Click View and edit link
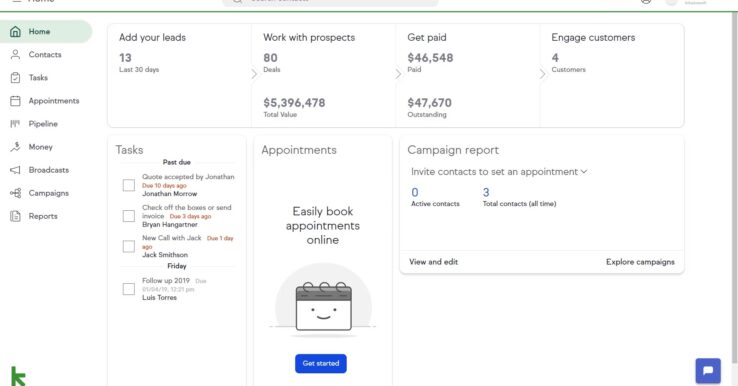 point(433,262)
